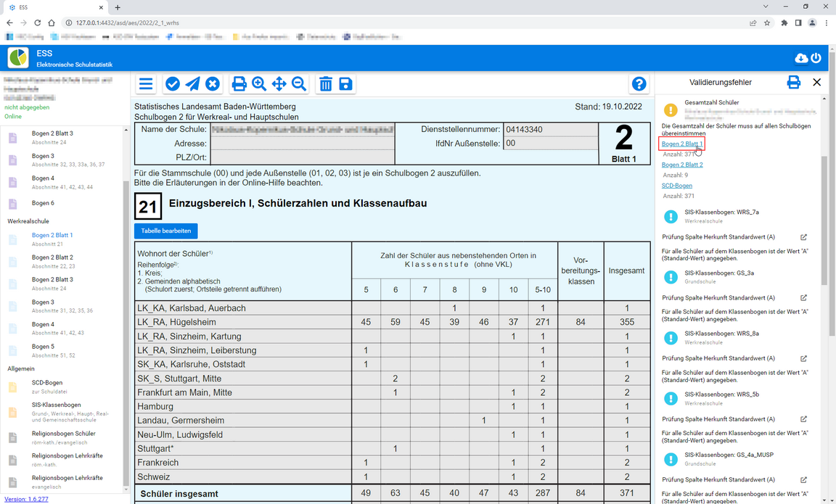This screenshot has width=836, height=504.
Task: Open online help via the question mark icon
Action: tap(639, 83)
